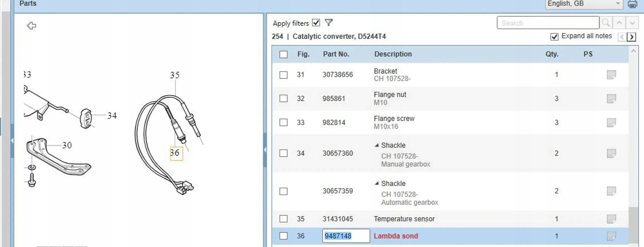Click the back arrow above the diagram
Viewport: 644px width, 247px height.
(31, 25)
